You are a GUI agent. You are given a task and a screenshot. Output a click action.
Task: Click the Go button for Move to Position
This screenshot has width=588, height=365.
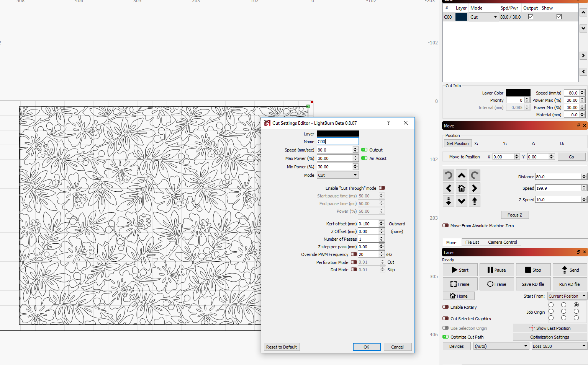coord(572,156)
